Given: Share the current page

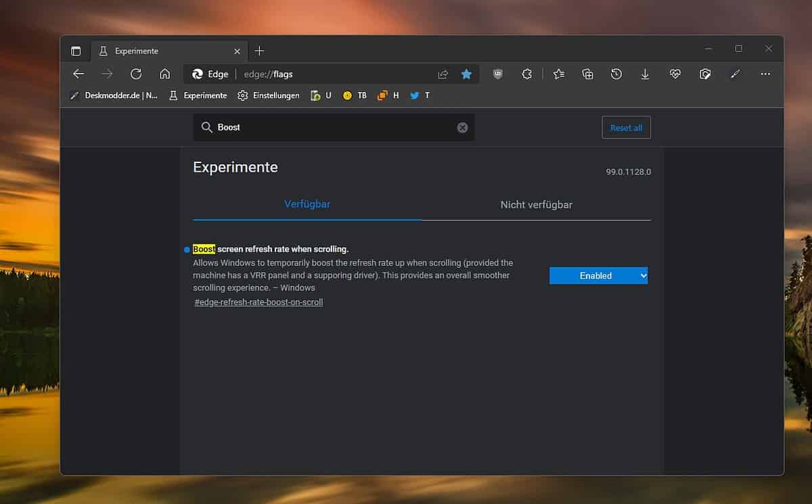Looking at the screenshot, I should [443, 74].
